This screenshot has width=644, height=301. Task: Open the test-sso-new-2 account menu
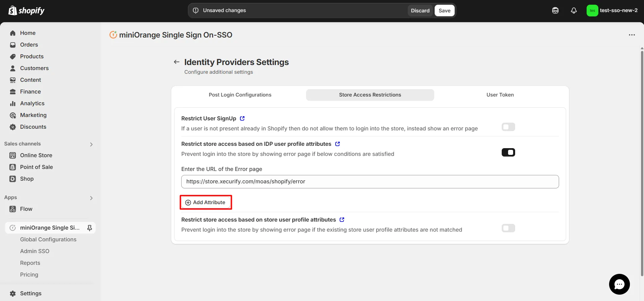[x=612, y=11]
